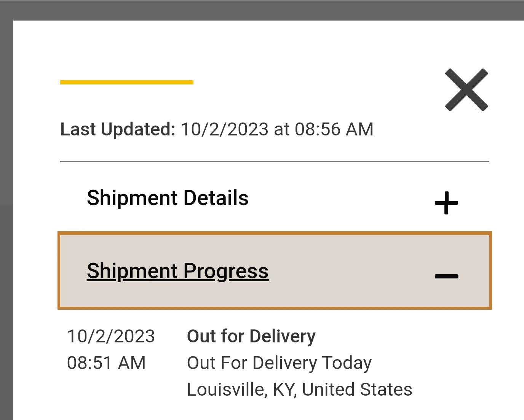Click the yellow accent bar
Image resolution: width=524 pixels, height=420 pixels.
(126, 82)
